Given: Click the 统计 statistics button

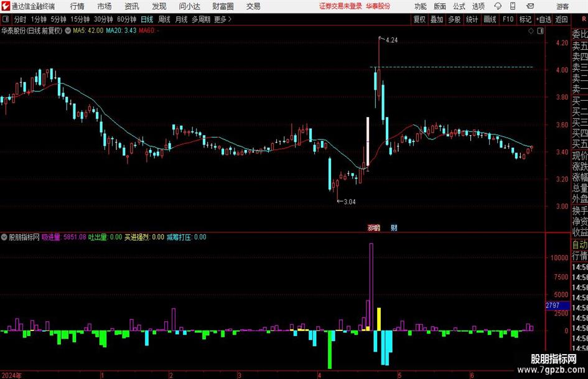Looking at the screenshot, I should click(x=472, y=19).
